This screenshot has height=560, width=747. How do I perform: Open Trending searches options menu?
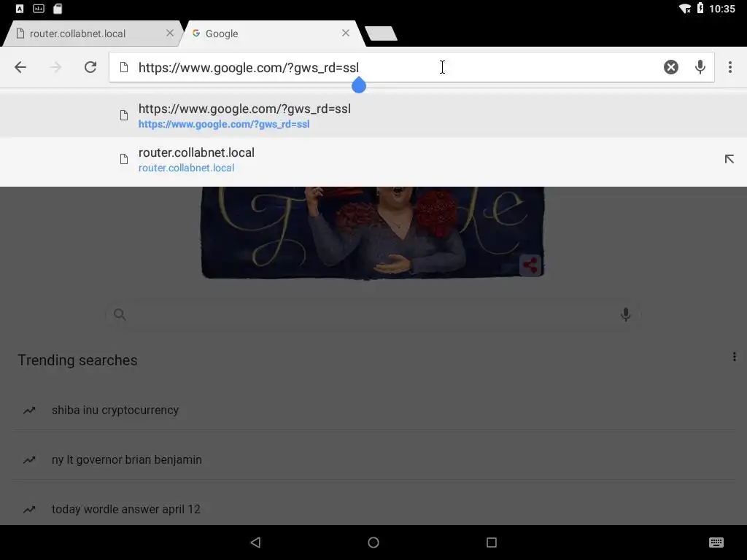(734, 357)
